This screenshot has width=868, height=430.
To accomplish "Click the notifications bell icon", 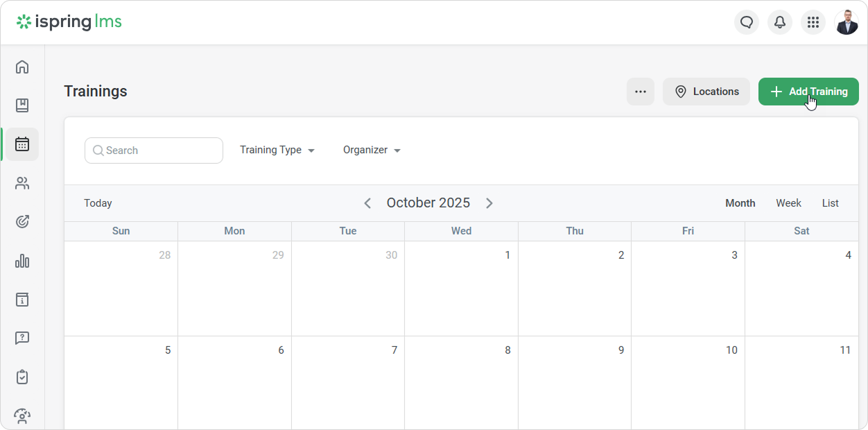I will 780,22.
